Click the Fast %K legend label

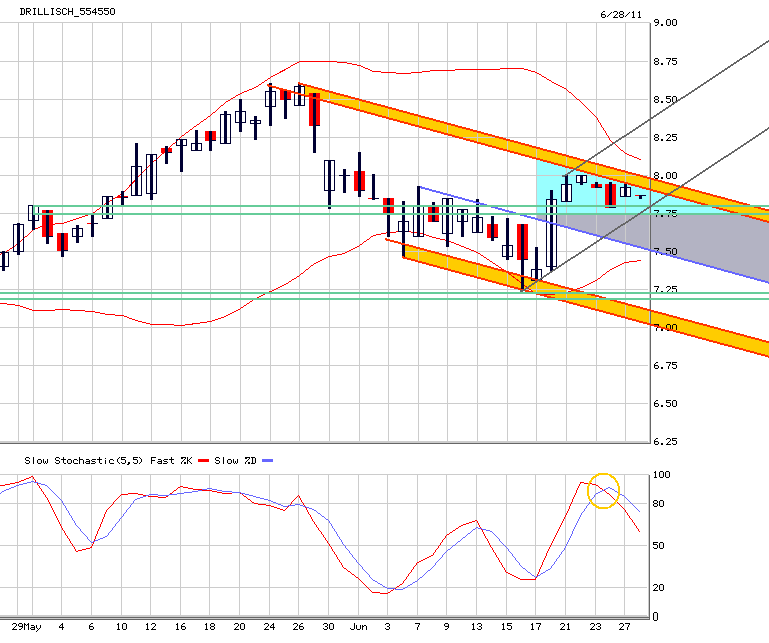[x=171, y=461]
